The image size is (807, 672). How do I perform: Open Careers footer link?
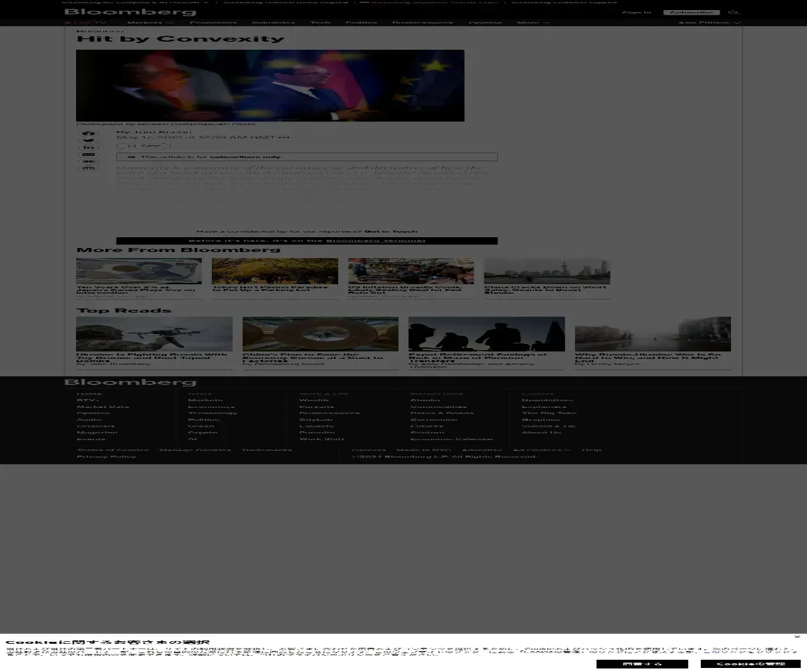point(369,450)
